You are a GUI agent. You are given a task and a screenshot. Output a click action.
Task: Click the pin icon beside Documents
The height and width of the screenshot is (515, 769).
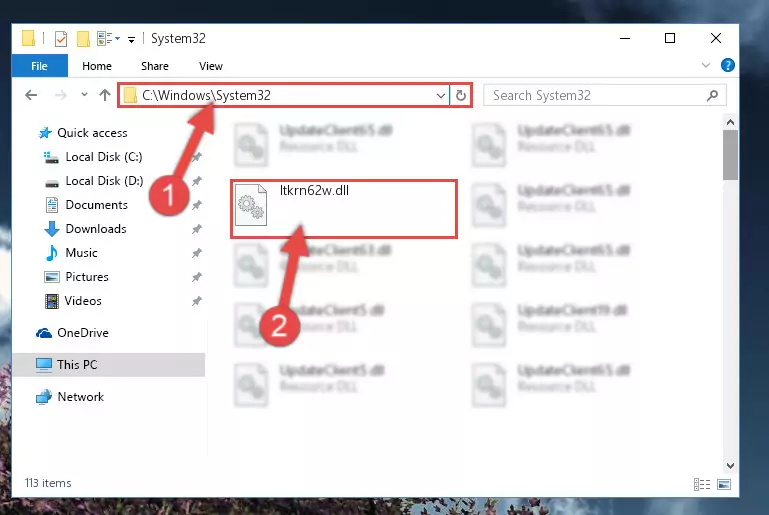(197, 205)
